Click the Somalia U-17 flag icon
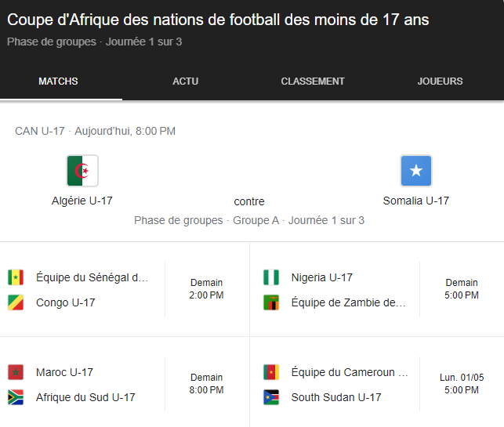The image size is (504, 427). click(x=416, y=171)
